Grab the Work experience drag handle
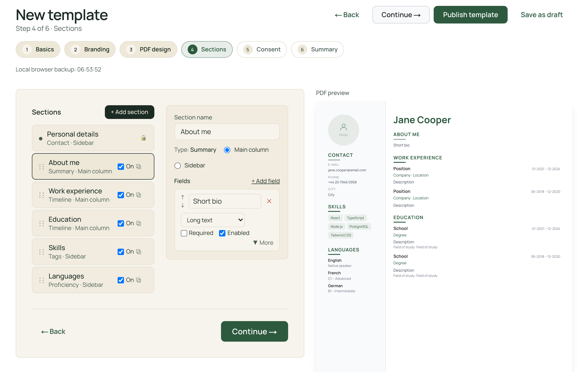Viewport: 588px width, 372px height. (x=41, y=195)
